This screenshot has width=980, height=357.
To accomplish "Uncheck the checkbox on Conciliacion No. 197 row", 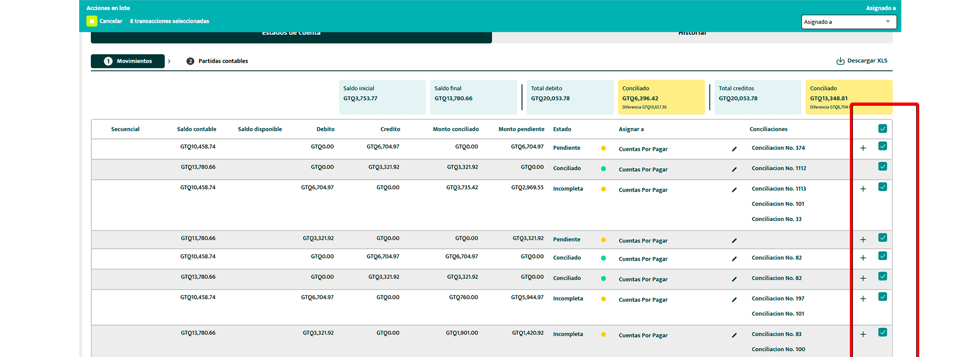I will click(883, 296).
